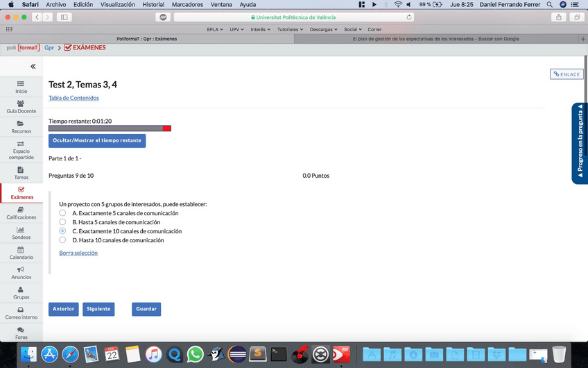Expand the Progreso en la pregunta panel
This screenshot has width=588, height=368.
tap(580, 144)
